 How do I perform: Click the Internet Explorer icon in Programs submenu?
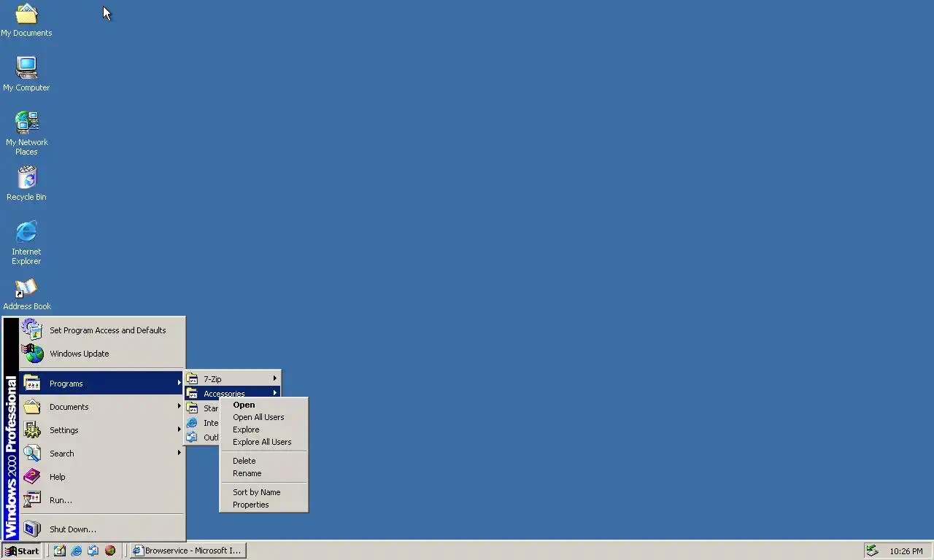[x=192, y=422]
